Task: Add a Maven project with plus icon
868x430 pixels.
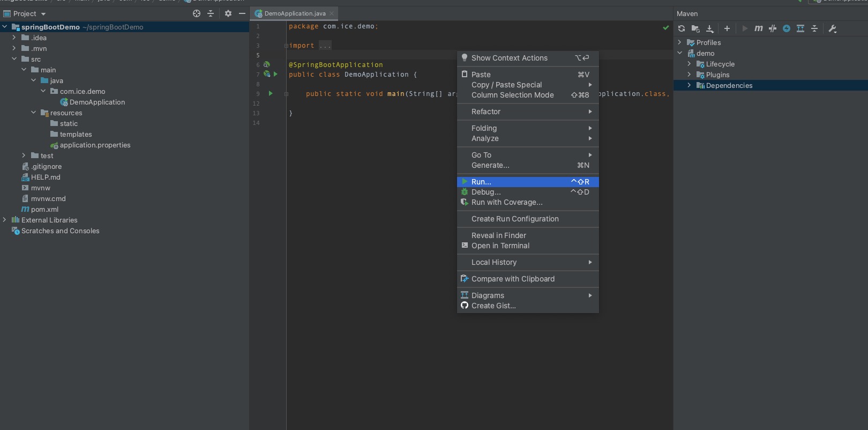Action: (x=727, y=28)
